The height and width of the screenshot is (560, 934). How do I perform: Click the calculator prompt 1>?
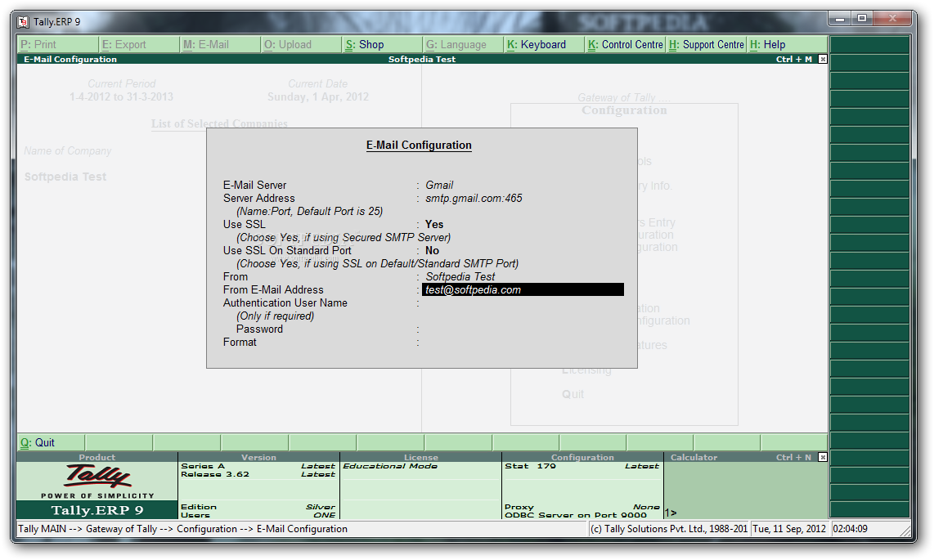pyautogui.click(x=671, y=513)
